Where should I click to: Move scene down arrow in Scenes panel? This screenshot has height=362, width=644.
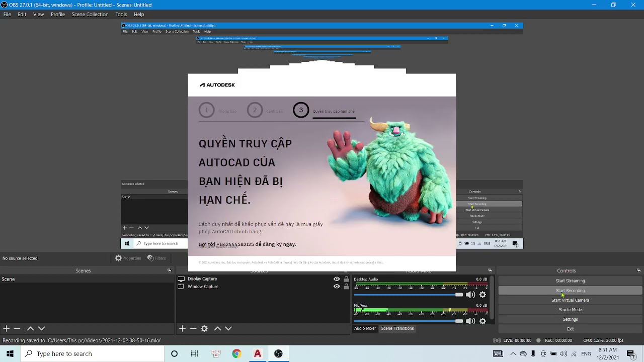[x=42, y=328]
